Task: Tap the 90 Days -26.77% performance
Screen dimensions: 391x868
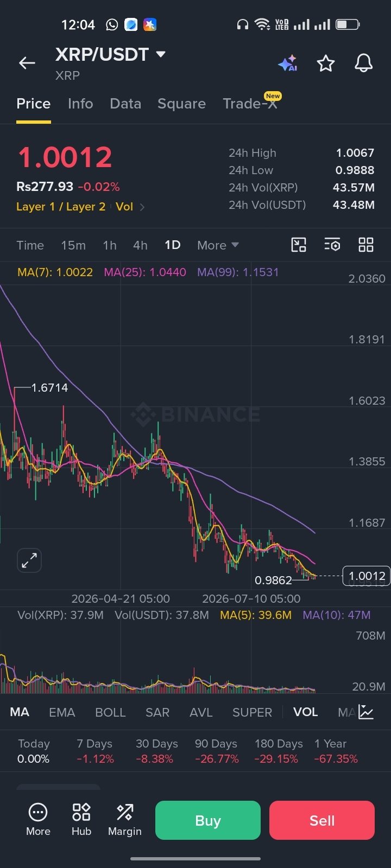Action: coord(216,751)
